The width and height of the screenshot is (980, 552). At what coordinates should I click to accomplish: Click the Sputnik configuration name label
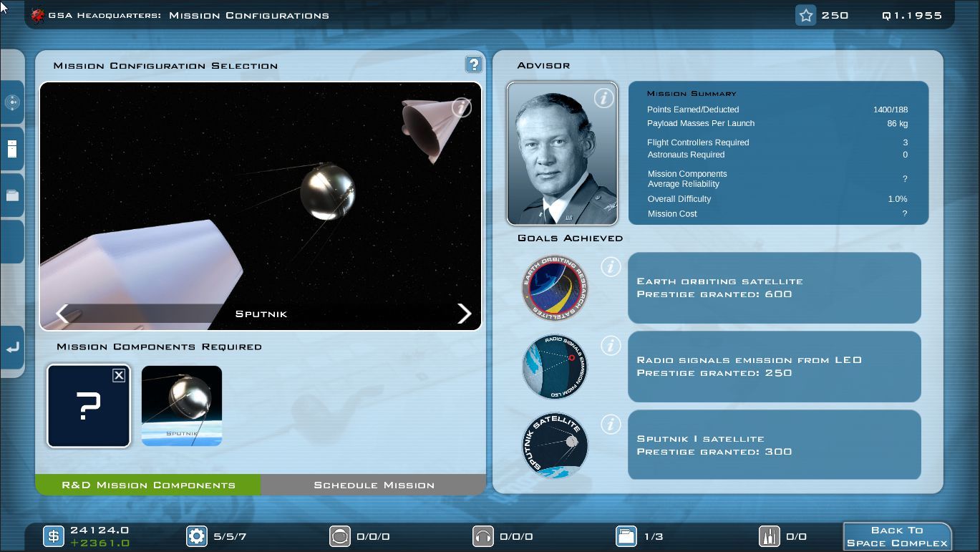pyautogui.click(x=261, y=314)
